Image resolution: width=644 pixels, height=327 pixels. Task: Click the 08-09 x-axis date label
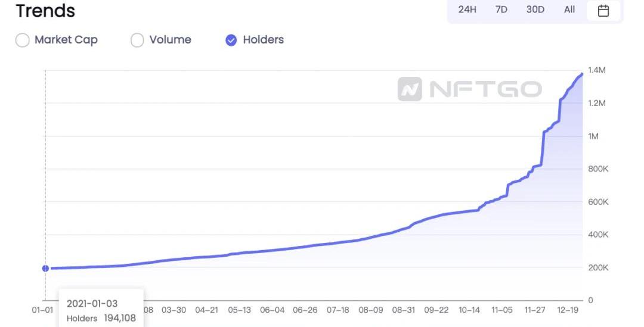[371, 310]
